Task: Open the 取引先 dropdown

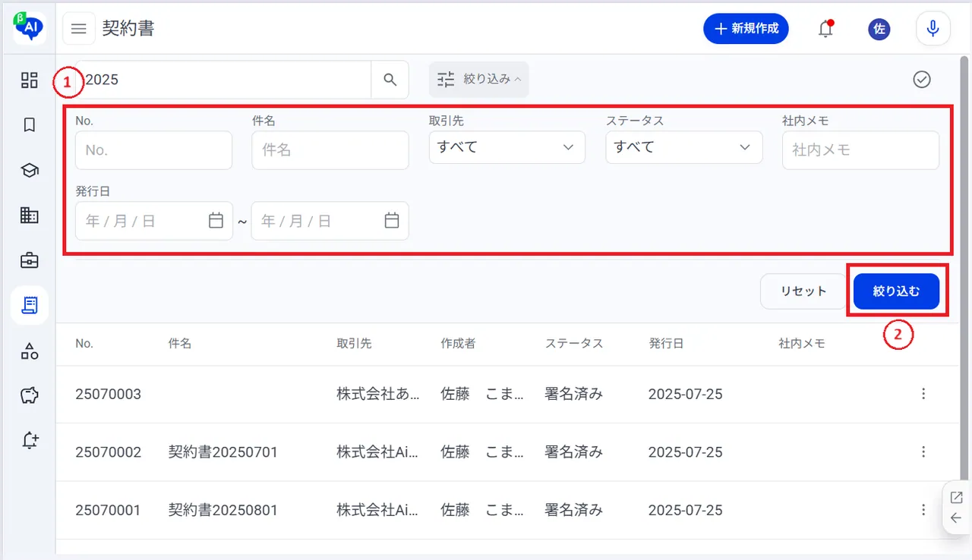Action: pos(507,147)
